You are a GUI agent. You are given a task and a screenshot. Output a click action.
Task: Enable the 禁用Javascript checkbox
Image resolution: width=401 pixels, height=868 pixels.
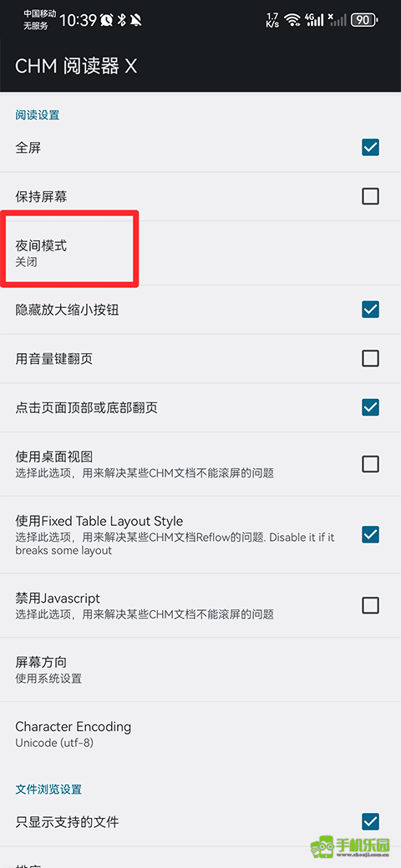click(370, 605)
